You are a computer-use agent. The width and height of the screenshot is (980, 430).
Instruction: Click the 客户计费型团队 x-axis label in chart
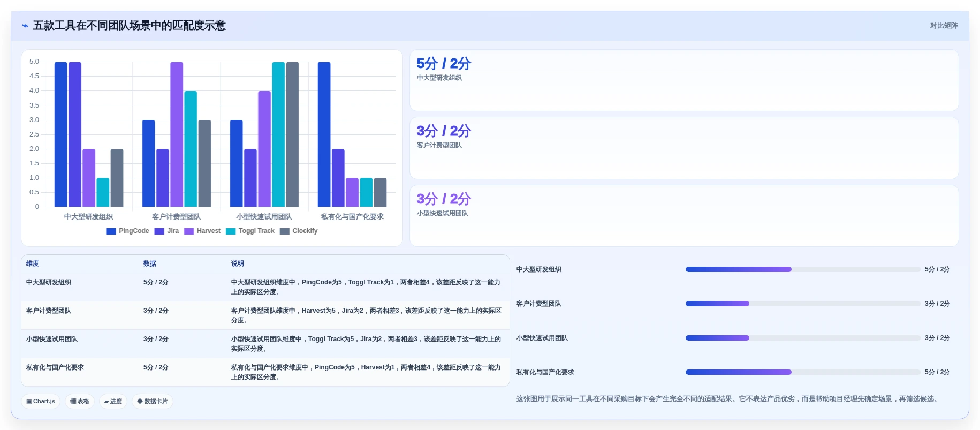177,217
